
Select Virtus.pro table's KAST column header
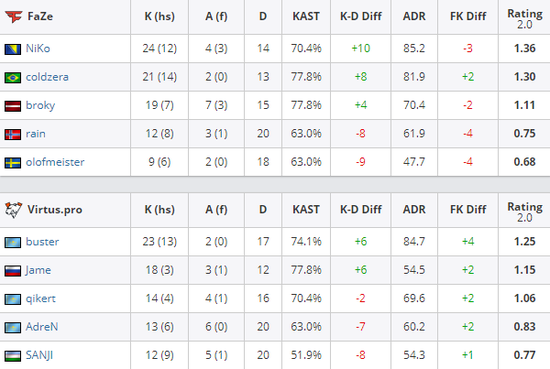(306, 210)
